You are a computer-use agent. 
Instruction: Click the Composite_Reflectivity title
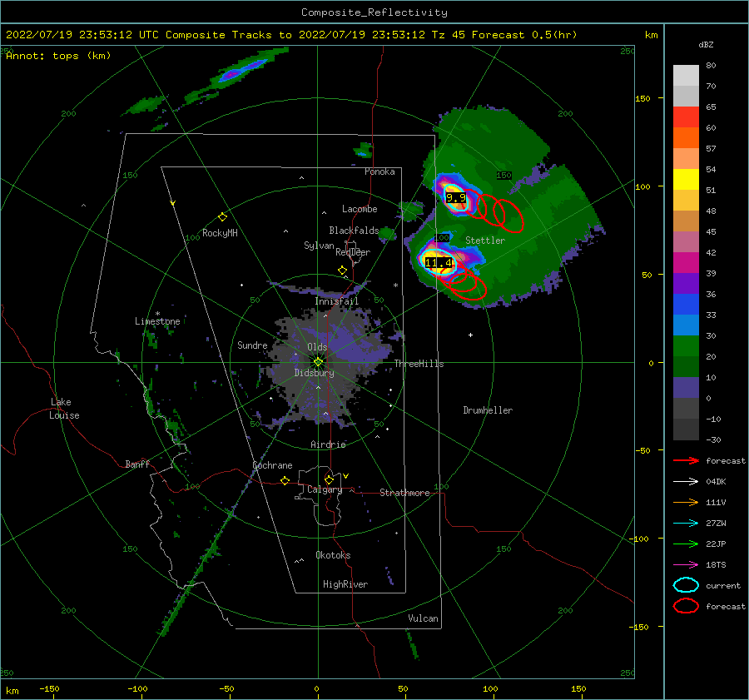[374, 12]
